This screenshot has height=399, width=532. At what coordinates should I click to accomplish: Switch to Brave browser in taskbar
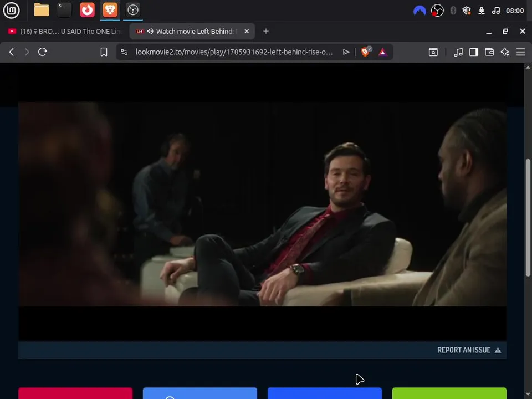(110, 10)
